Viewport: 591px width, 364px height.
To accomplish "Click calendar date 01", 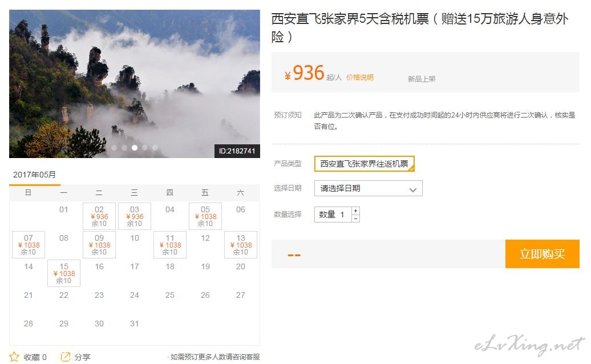I will point(64,209).
